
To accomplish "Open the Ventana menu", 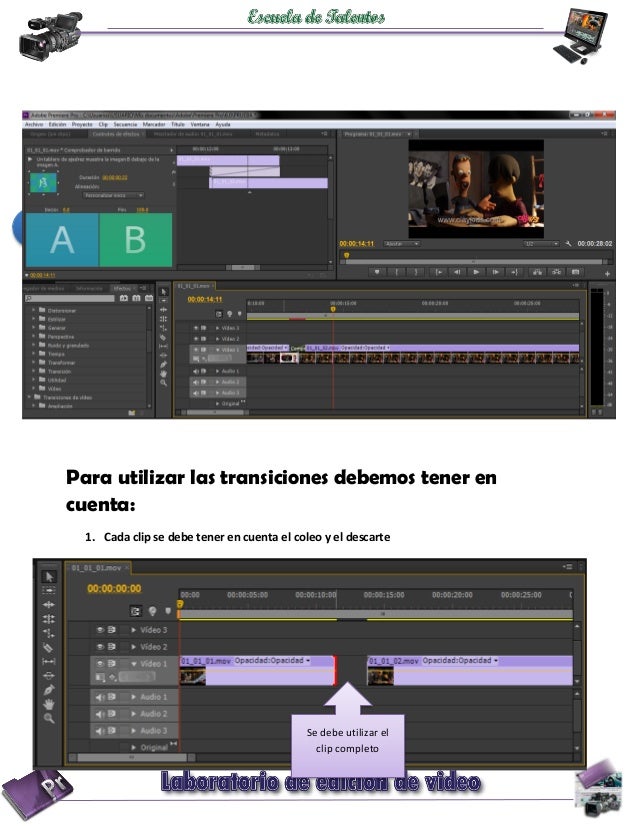I will click(x=200, y=125).
